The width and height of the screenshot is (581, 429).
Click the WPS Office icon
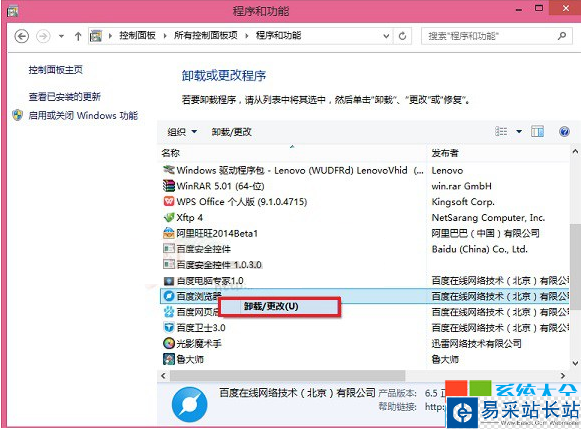(x=169, y=202)
